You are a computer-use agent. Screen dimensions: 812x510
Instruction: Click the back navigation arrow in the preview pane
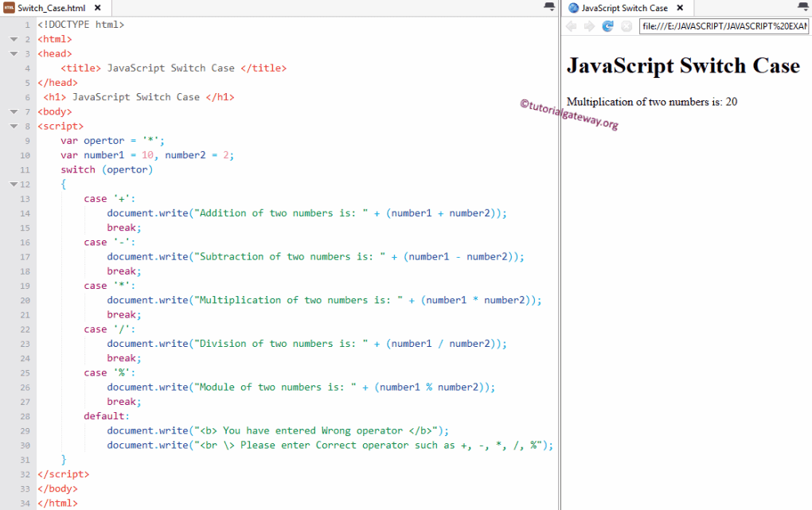tap(572, 25)
